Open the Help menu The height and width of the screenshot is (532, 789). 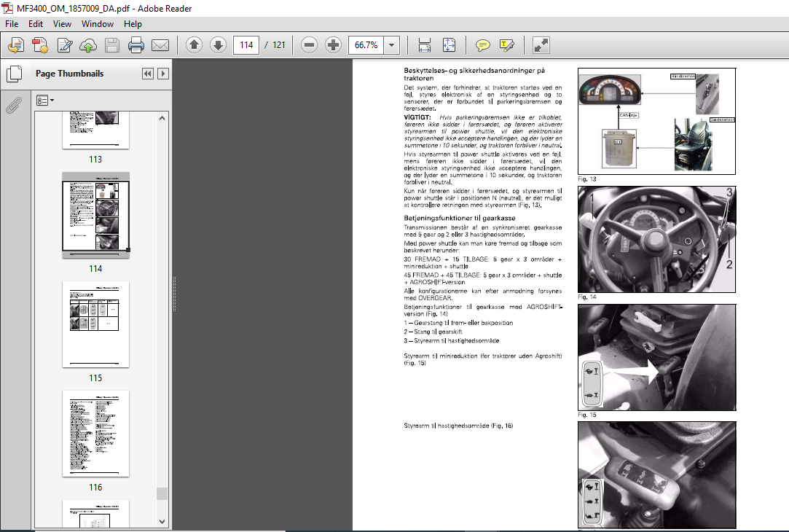(x=133, y=23)
